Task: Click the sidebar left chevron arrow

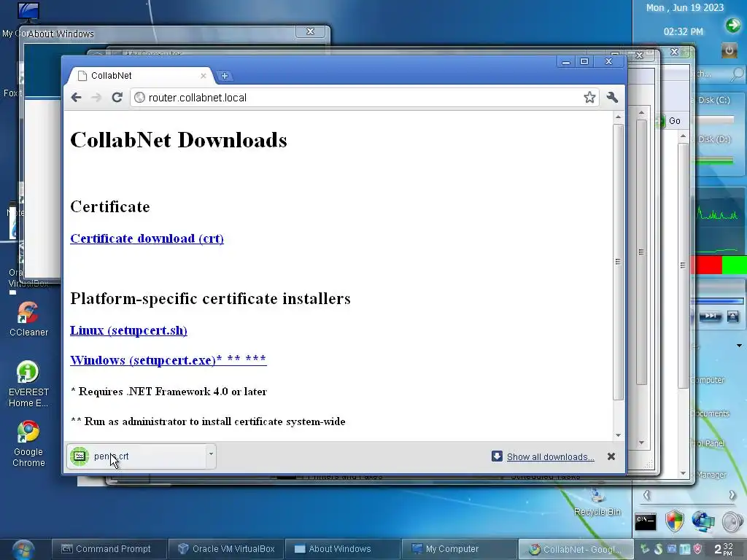Action: 646,495
